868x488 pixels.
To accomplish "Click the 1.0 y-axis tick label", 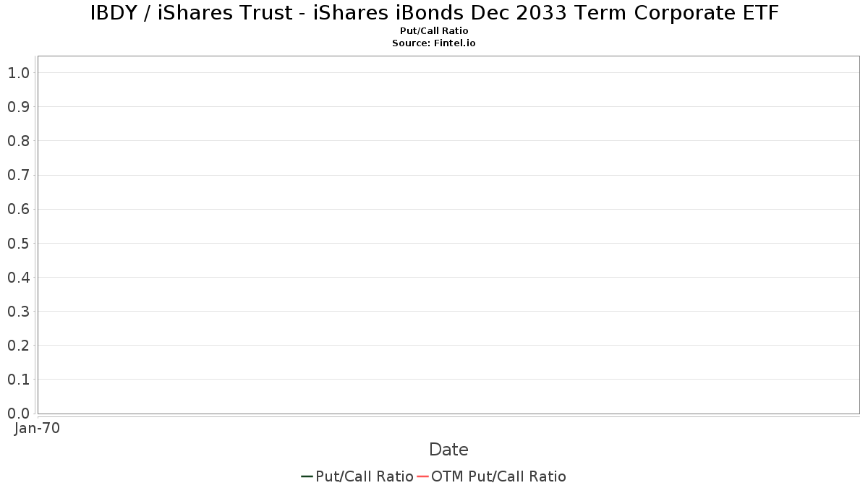I will click(x=18, y=72).
